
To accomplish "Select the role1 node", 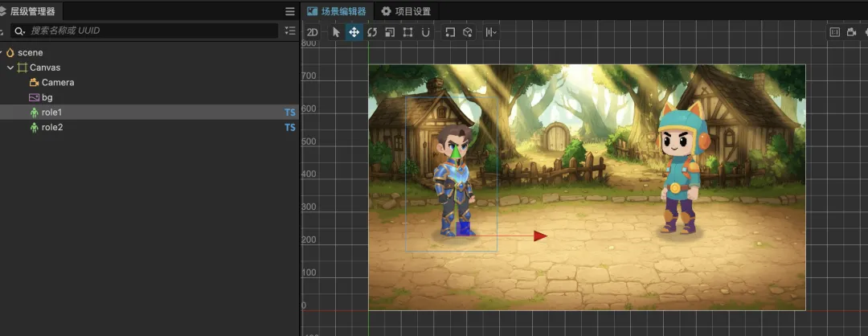I will click(149, 113).
